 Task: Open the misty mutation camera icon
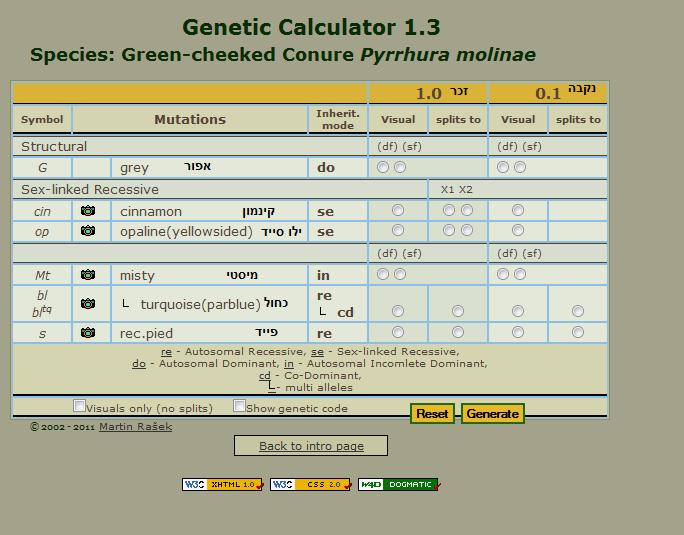click(x=88, y=275)
